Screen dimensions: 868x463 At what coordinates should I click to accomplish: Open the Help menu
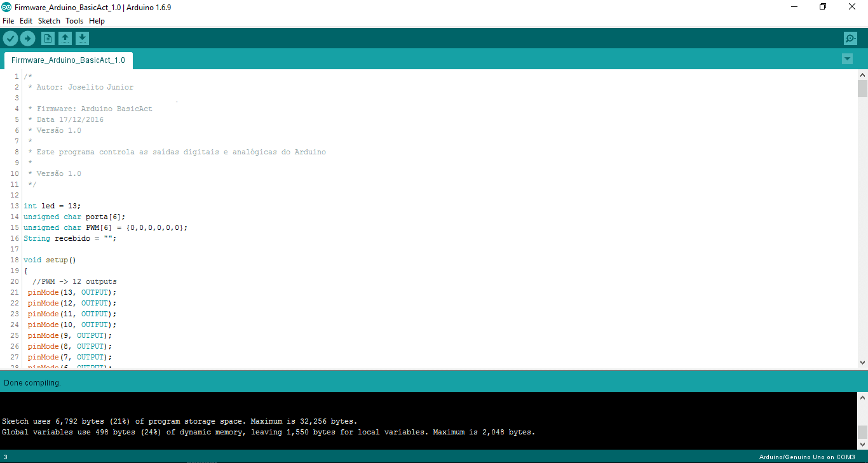(x=97, y=21)
